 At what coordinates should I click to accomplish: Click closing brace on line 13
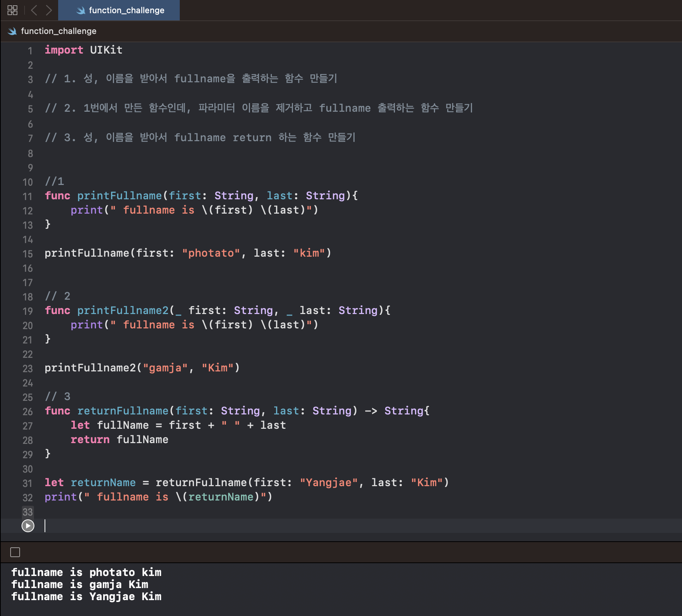coord(48,224)
